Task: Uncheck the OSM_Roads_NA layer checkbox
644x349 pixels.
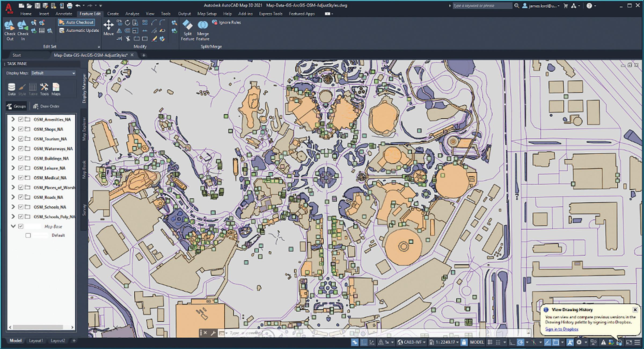Action: point(21,197)
